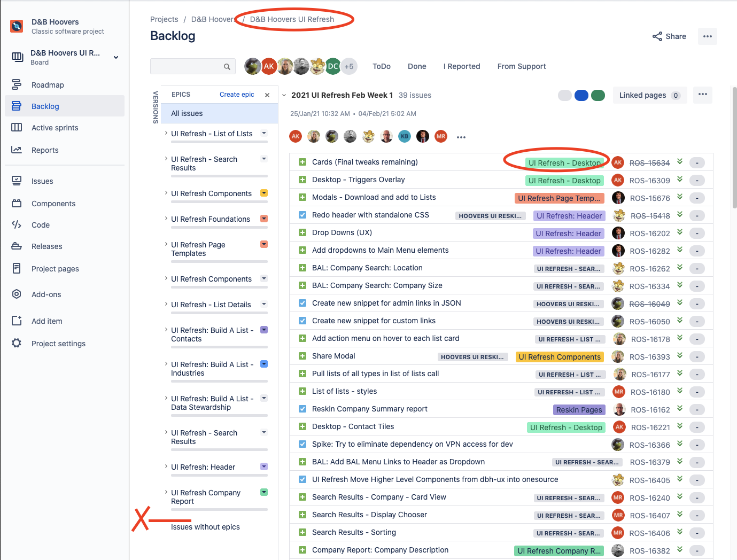Toggle the Done quick filter
Viewport: 737px width, 560px height.
pyautogui.click(x=417, y=66)
